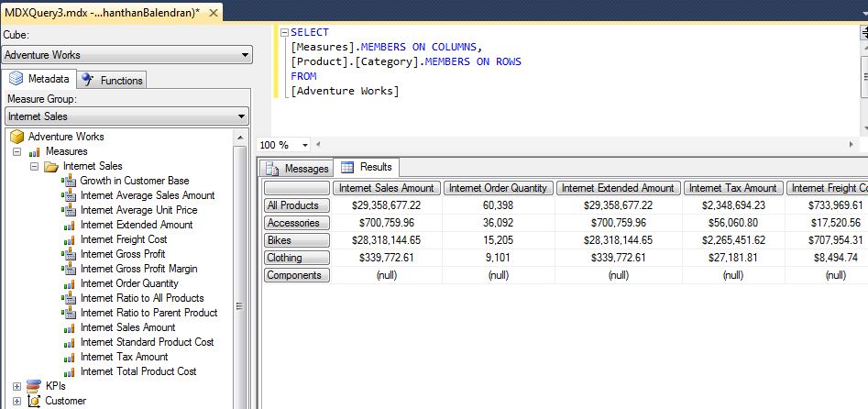868x409 pixels.
Task: Select the 60,398 order quantity cell
Action: click(x=499, y=205)
